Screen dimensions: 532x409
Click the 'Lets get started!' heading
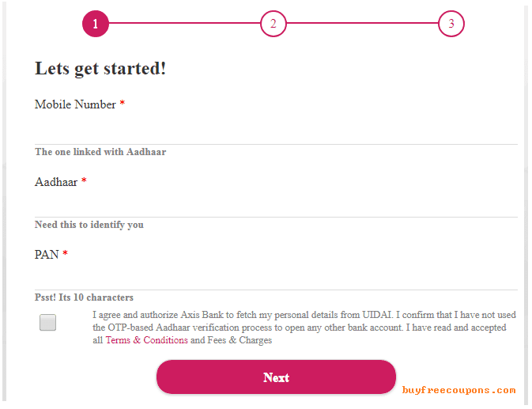100,69
